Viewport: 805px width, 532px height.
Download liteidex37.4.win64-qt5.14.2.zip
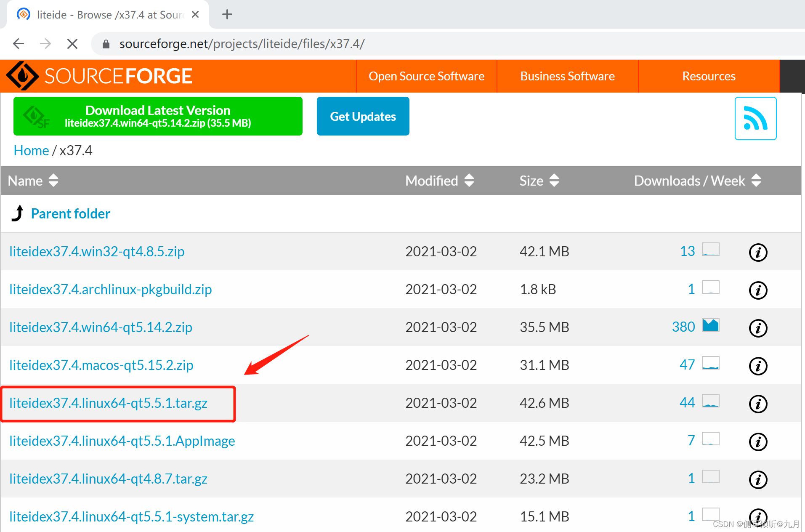[x=101, y=327]
